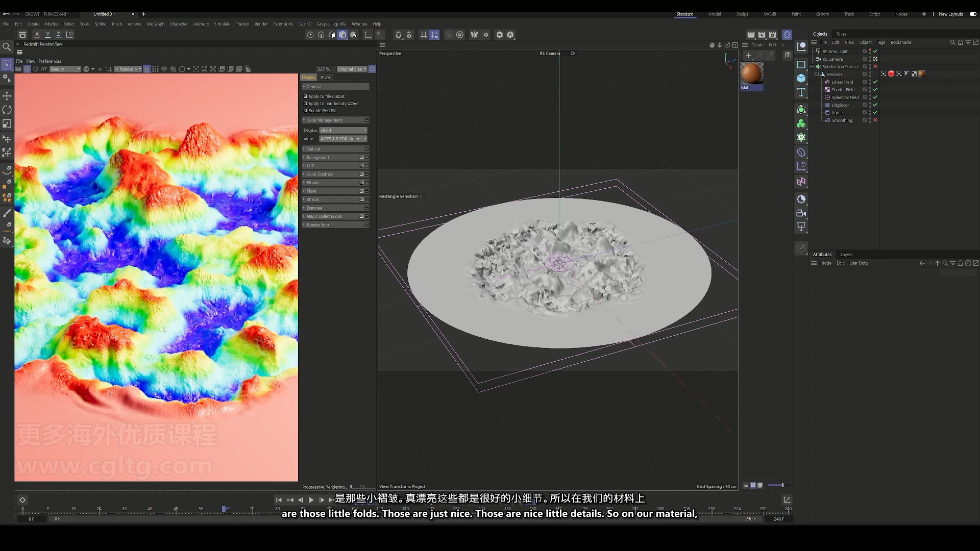The width and height of the screenshot is (980, 551).
Task: Open the Edit Render Settings icon
Action: click(773, 35)
